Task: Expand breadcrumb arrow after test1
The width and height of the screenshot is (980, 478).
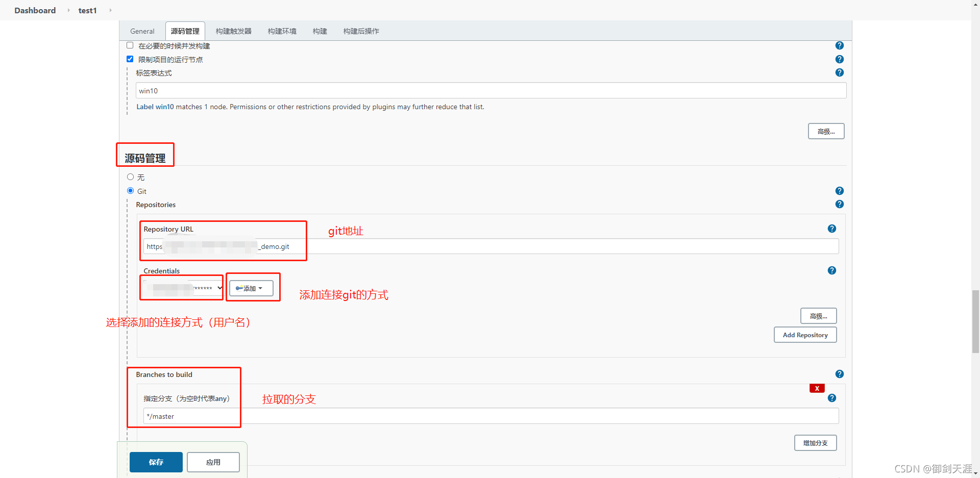Action: coord(110,10)
